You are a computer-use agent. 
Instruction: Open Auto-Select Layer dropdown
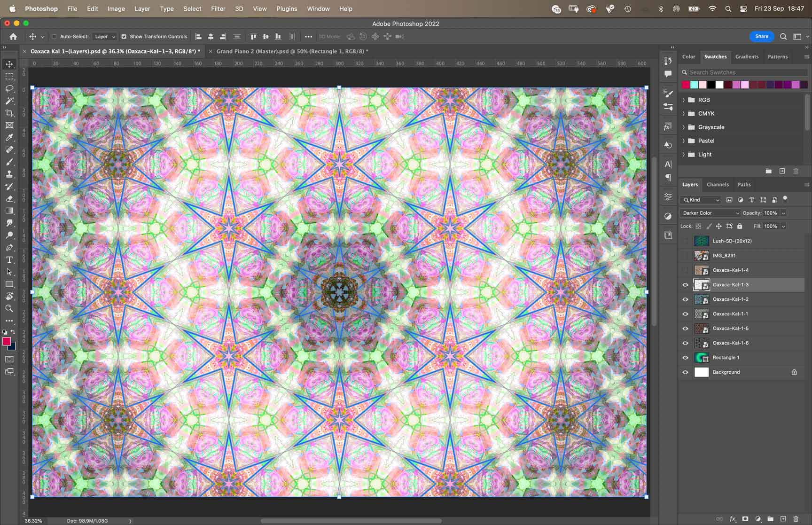pos(104,36)
